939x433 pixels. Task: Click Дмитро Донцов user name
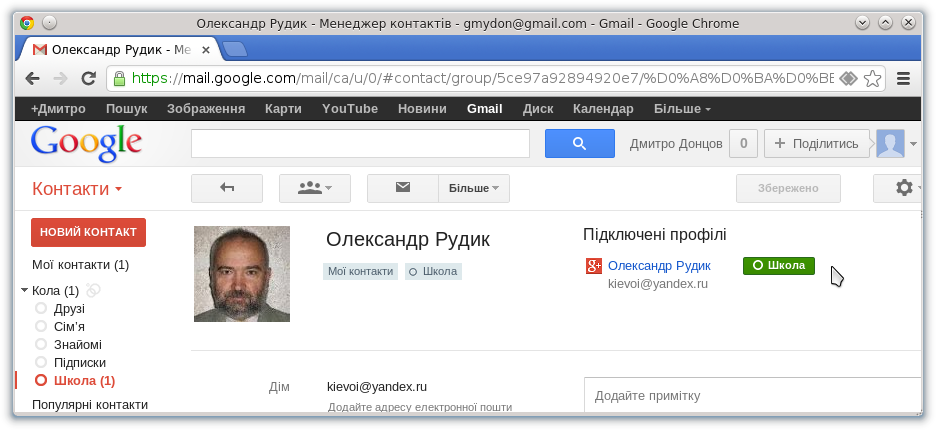pos(676,144)
